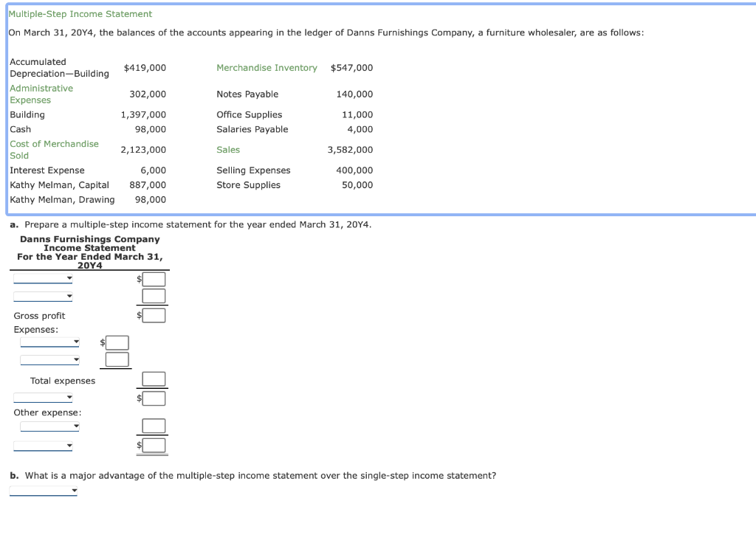Viewport: 756px width, 546px height.
Task: Click the first dollar amount field under the statement heading
Action: [154, 279]
